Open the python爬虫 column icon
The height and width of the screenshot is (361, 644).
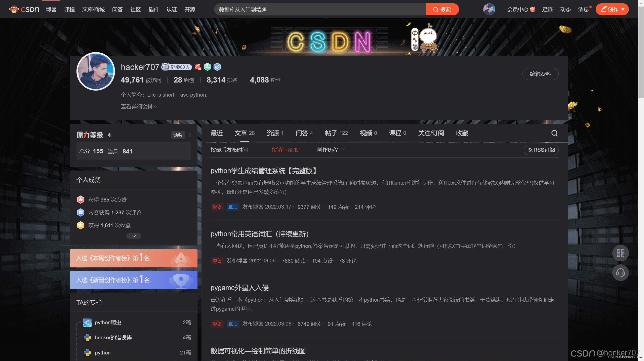(x=87, y=323)
